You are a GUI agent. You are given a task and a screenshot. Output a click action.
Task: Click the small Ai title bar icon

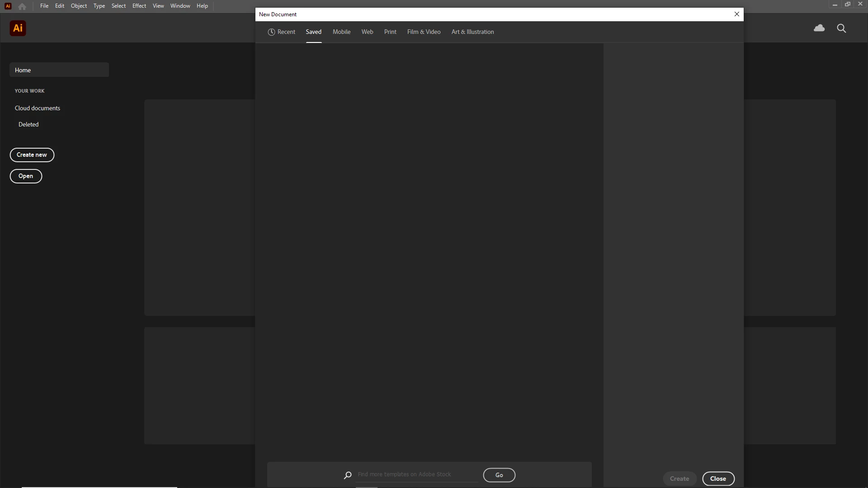click(x=8, y=6)
